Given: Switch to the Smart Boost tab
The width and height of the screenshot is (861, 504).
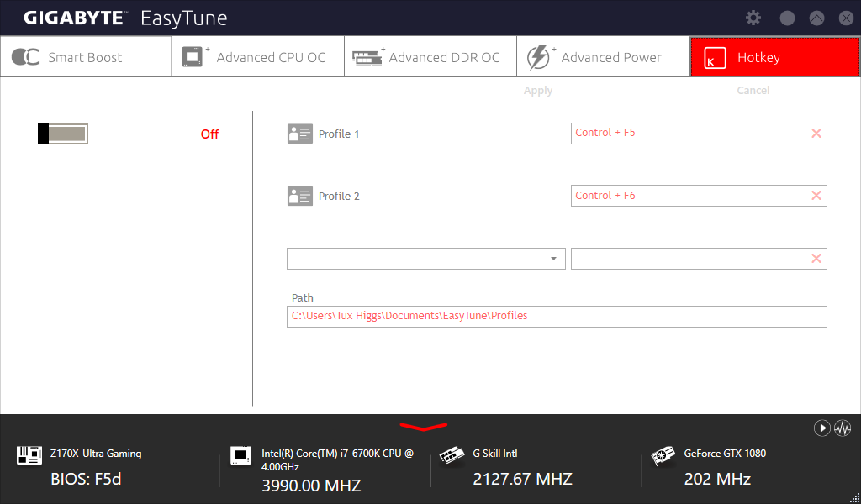Looking at the screenshot, I should 86,57.
